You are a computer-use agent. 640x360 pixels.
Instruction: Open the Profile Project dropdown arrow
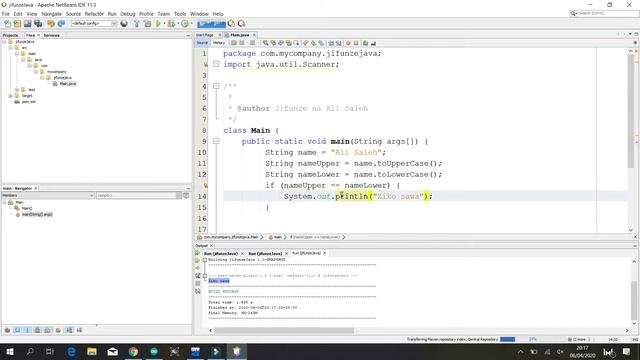click(191, 24)
